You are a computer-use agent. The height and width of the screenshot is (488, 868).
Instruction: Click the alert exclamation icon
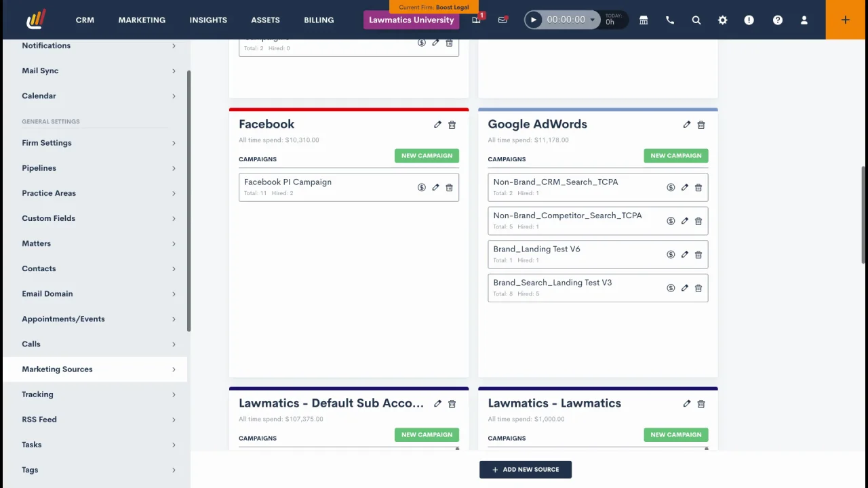[749, 20]
